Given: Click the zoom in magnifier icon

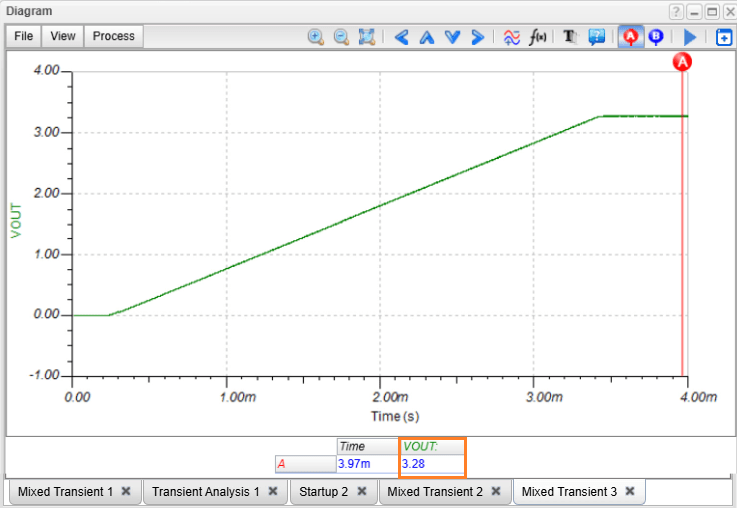Looking at the screenshot, I should (x=315, y=36).
